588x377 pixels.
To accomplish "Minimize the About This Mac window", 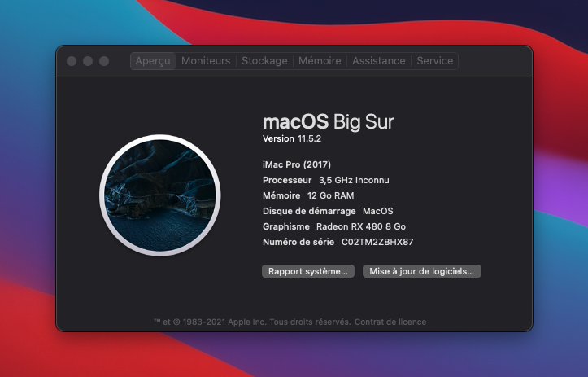I will pos(88,61).
